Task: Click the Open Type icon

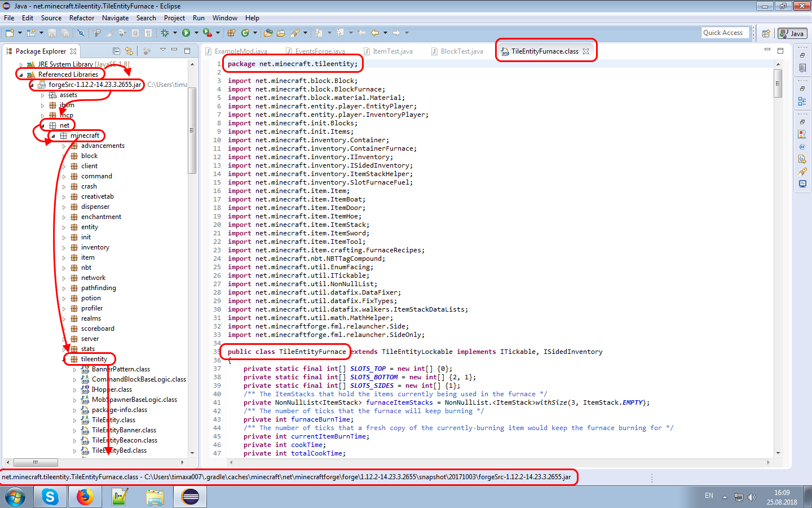Action: [268, 33]
